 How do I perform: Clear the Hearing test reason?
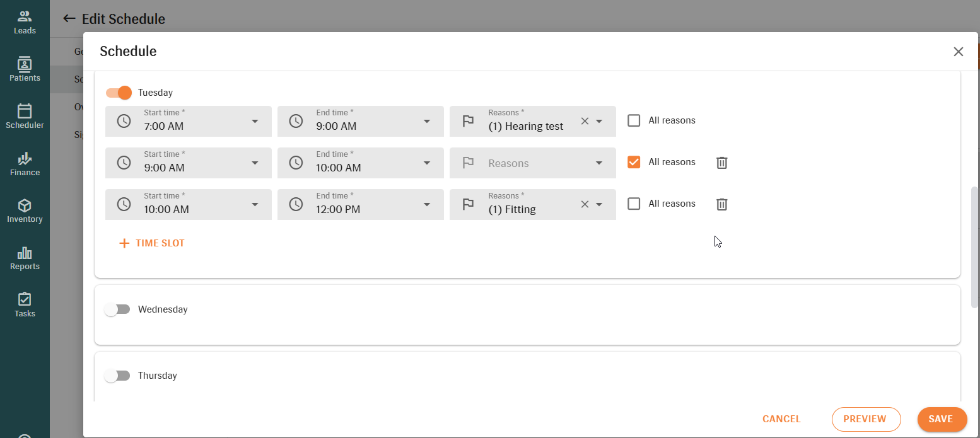pyautogui.click(x=584, y=121)
